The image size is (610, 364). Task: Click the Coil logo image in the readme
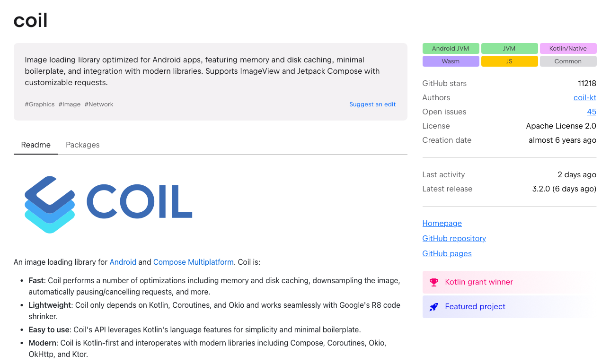click(108, 204)
